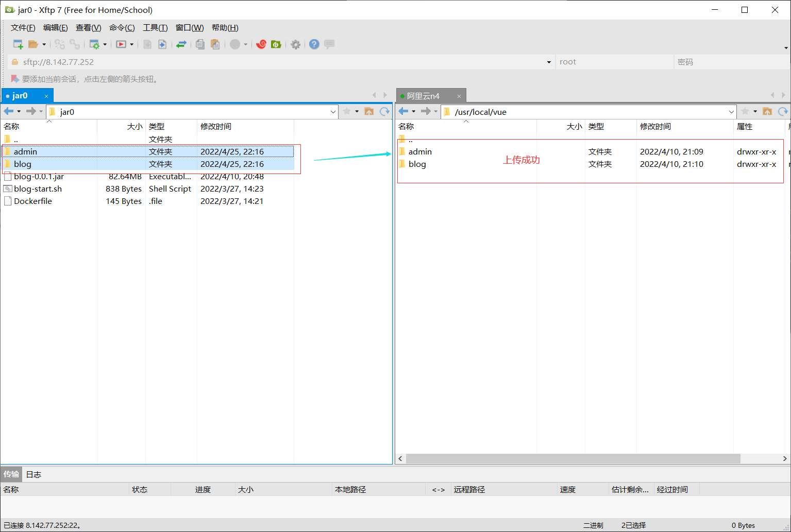Close the 阿里云n4 tab
The height and width of the screenshot is (532, 791).
coord(459,96)
